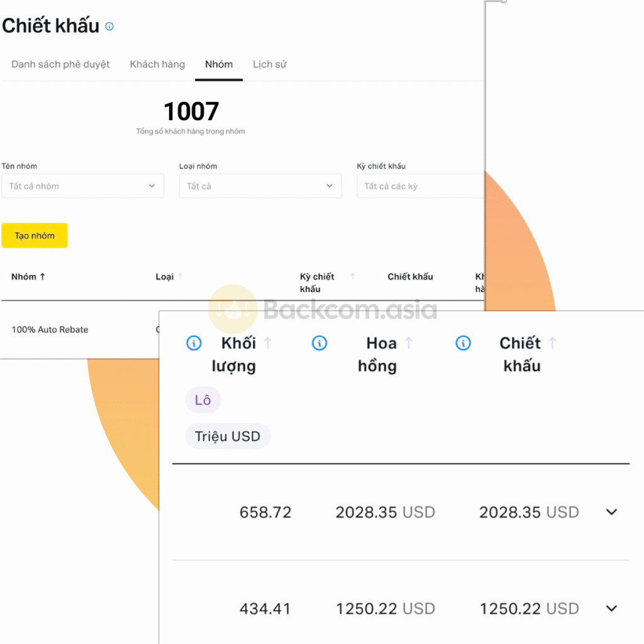Click the info icon beside Chiết khấu column
The image size is (644, 644).
[463, 343]
